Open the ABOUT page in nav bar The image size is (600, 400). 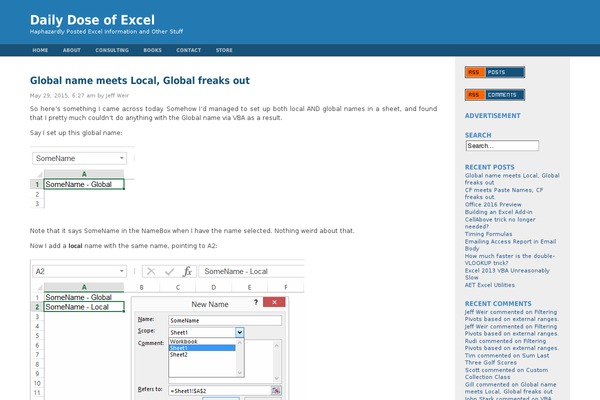coord(72,50)
